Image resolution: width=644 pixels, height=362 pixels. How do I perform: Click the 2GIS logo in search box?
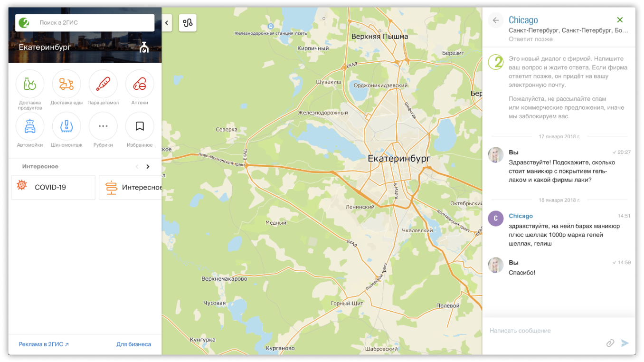pos(24,22)
